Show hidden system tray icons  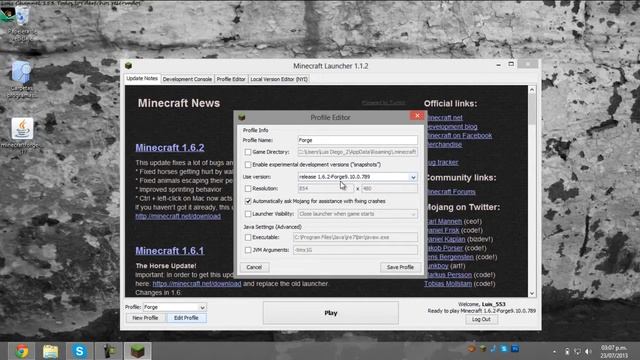pyautogui.click(x=554, y=351)
